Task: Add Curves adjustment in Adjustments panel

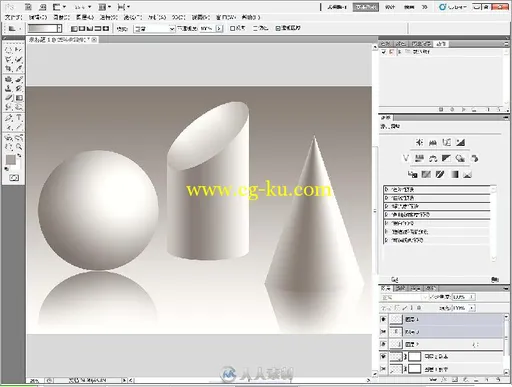Action: pyautogui.click(x=447, y=143)
